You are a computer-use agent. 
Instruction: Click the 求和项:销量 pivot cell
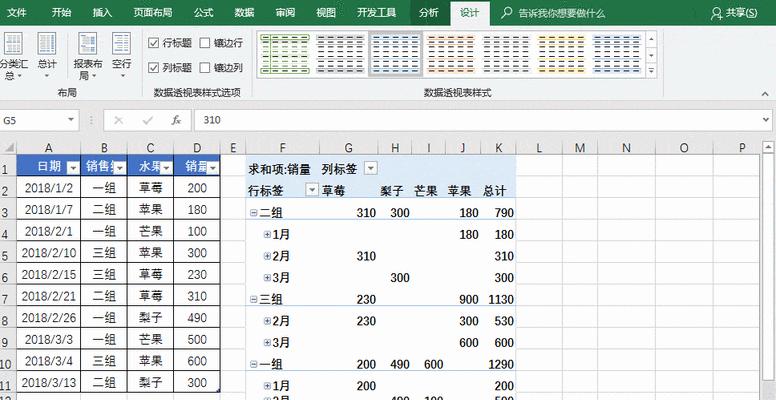pos(282,169)
